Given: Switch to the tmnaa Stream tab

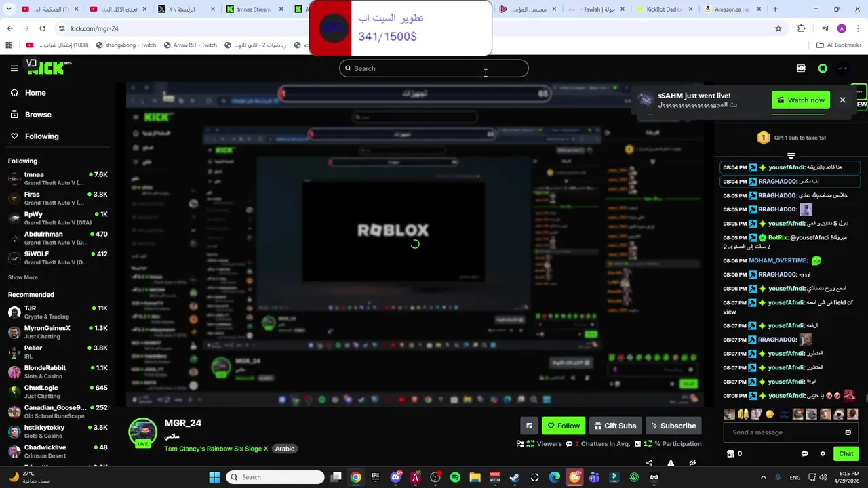Looking at the screenshot, I should 253,9.
